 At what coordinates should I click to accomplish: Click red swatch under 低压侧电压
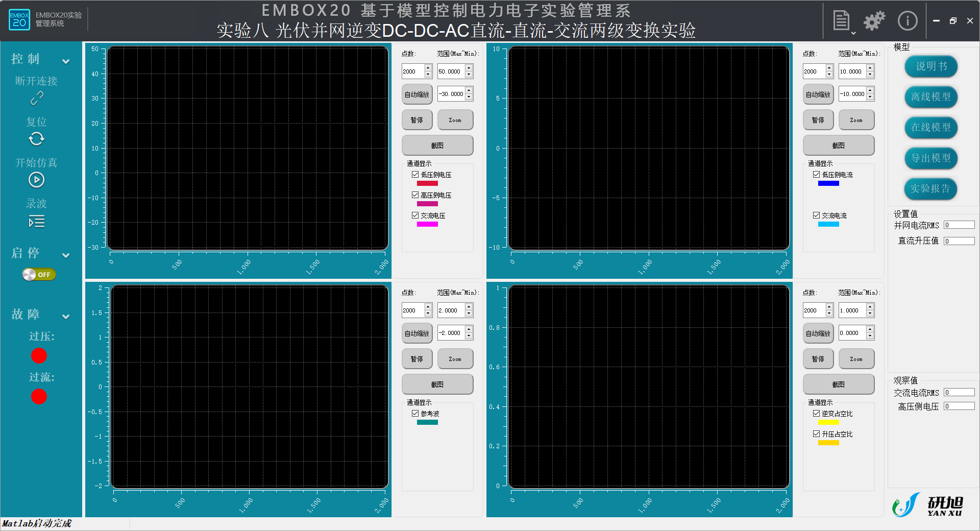[427, 183]
